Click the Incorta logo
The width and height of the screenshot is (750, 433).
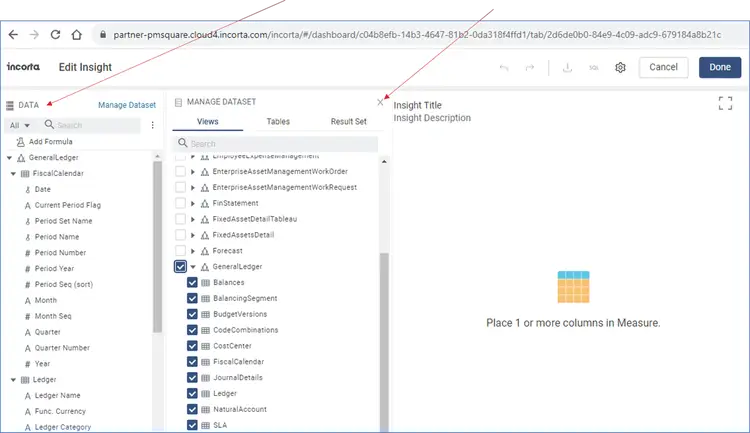tap(23, 67)
